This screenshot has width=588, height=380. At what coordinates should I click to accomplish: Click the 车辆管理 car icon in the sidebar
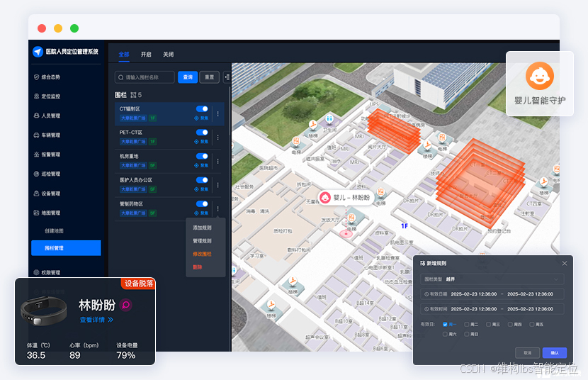(36, 135)
